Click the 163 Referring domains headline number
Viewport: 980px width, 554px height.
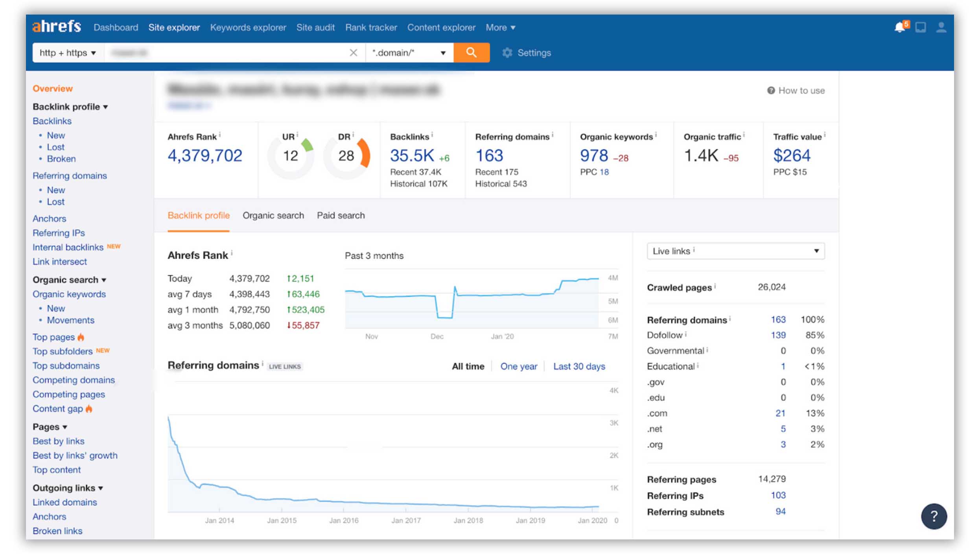(x=489, y=156)
